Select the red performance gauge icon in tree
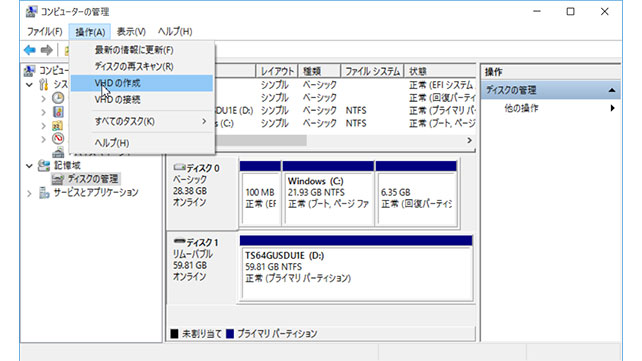This screenshot has width=642, height=361. click(58, 138)
